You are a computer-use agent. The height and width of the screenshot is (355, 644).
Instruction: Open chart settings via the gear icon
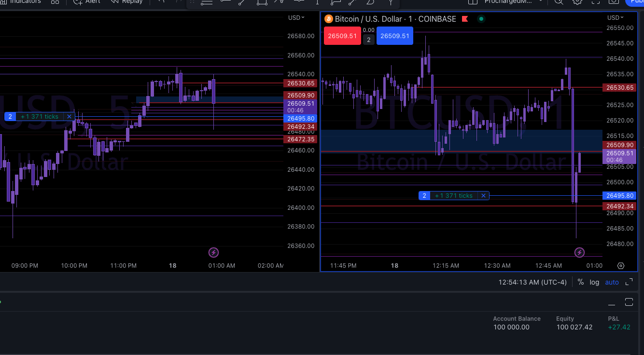tap(577, 2)
